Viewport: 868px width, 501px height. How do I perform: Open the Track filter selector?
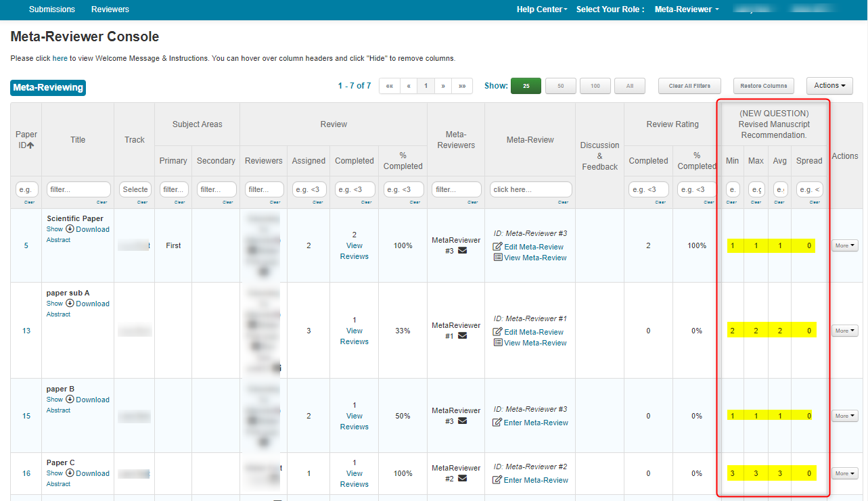[x=135, y=189]
